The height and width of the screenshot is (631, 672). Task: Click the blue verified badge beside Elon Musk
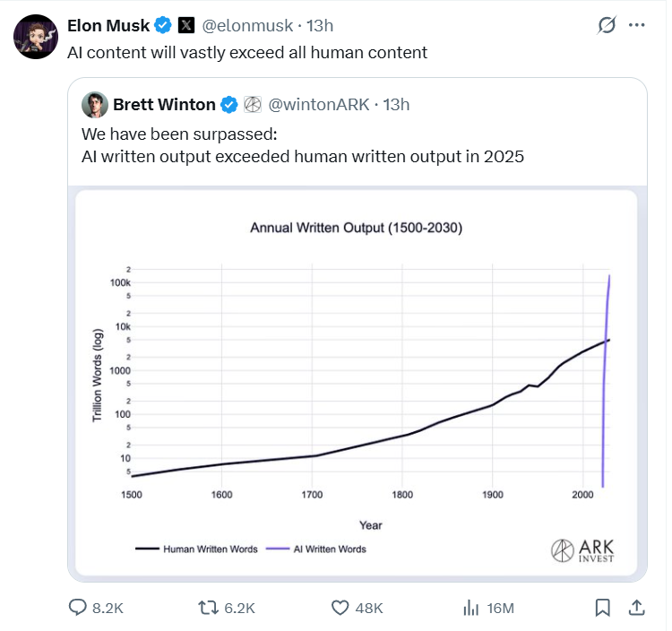click(x=163, y=25)
